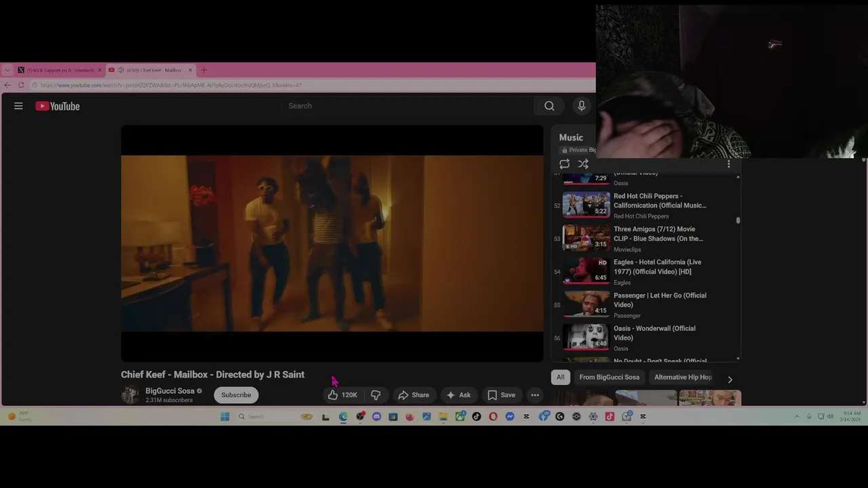Select Alternative Hip Hop filter chip
This screenshot has height=488, width=868.
tap(683, 377)
